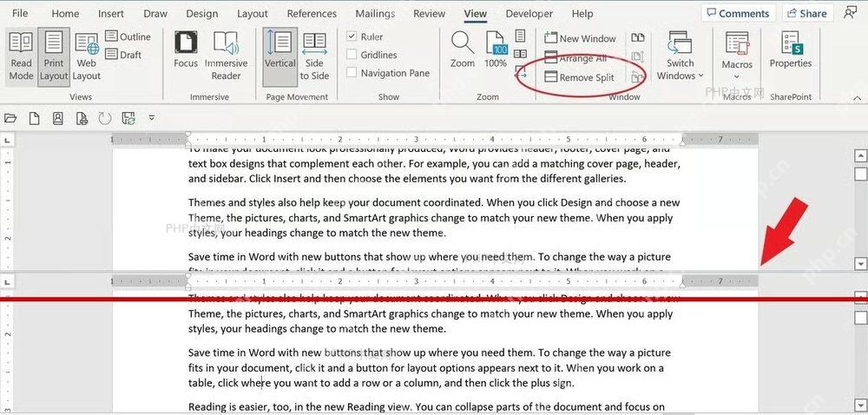
Task: Enable the Gridlines checkbox
Action: [352, 54]
